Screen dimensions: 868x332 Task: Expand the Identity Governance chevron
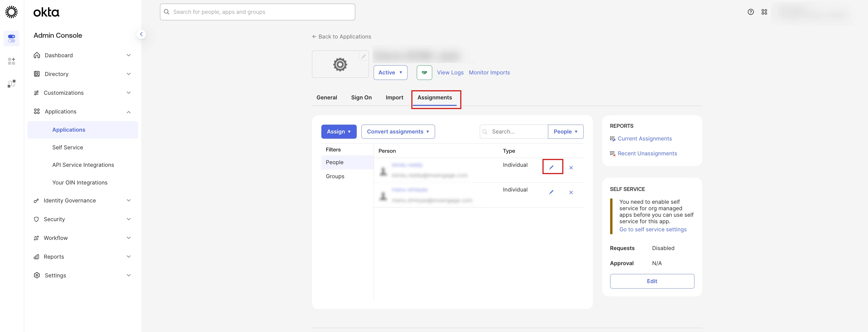[128, 201]
